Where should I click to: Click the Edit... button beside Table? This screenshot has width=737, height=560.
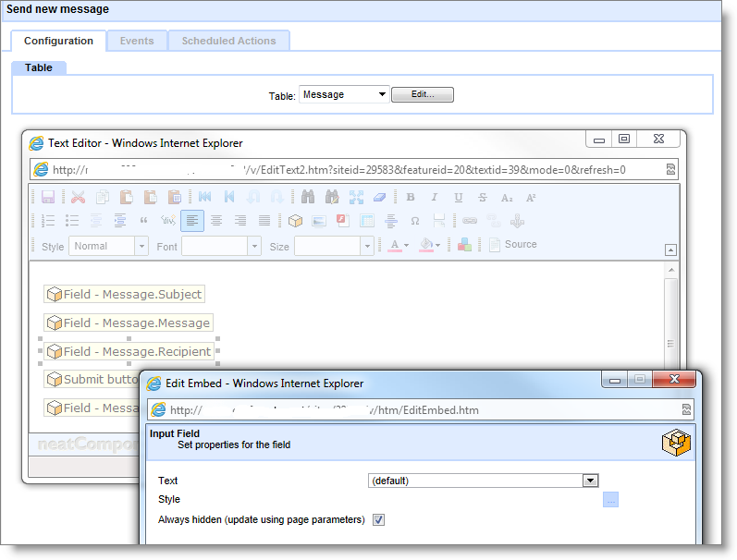point(423,94)
